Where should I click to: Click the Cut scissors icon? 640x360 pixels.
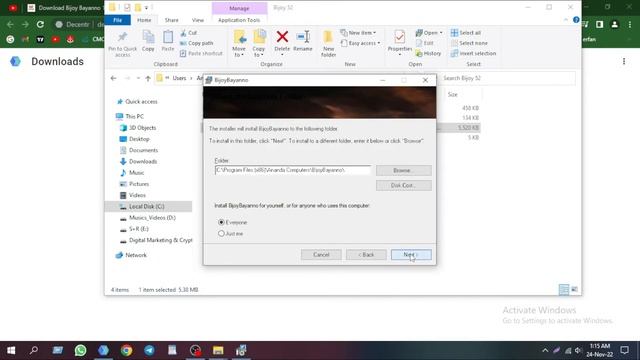point(184,33)
